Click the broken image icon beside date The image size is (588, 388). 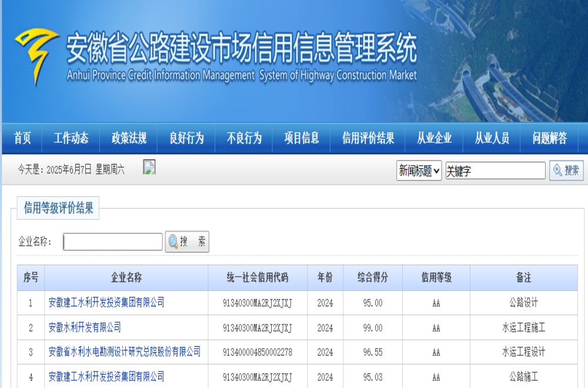[x=149, y=168]
